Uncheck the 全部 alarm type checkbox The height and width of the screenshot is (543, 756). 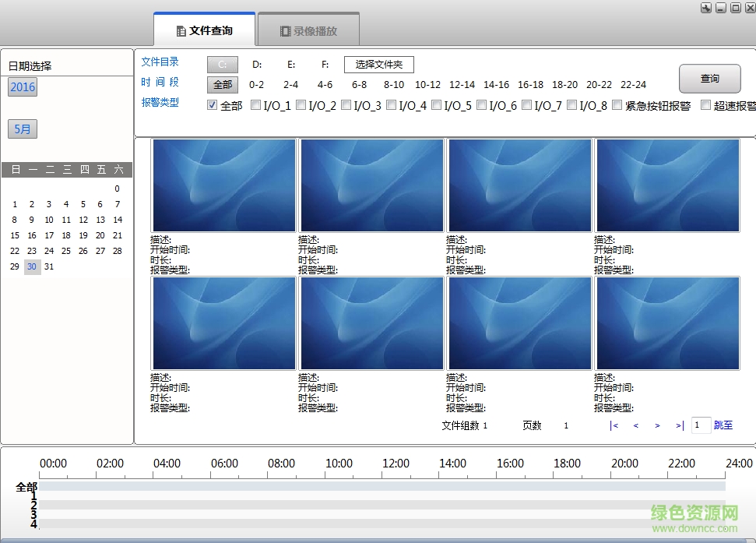coord(213,105)
